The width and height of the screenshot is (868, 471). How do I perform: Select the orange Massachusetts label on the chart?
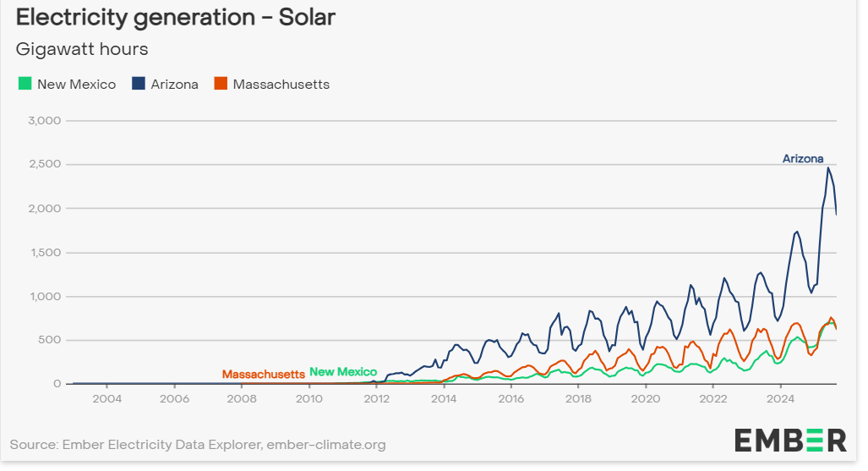click(x=264, y=374)
